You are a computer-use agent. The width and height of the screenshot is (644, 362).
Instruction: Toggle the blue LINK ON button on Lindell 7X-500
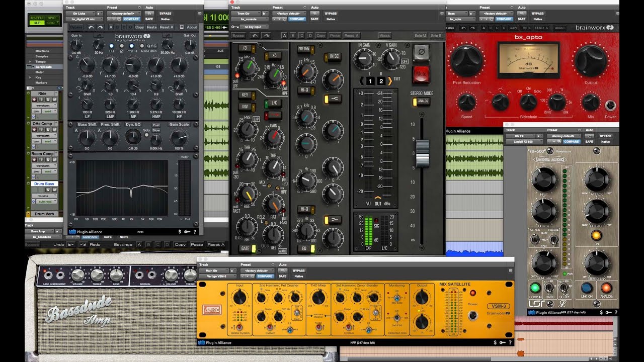coord(587,288)
